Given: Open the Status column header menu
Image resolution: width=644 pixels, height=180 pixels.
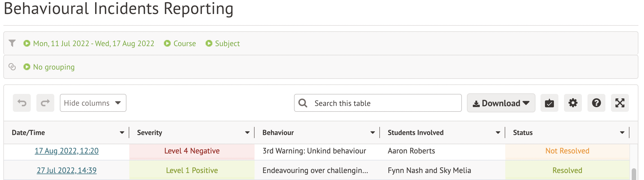Looking at the screenshot, I should point(622,133).
